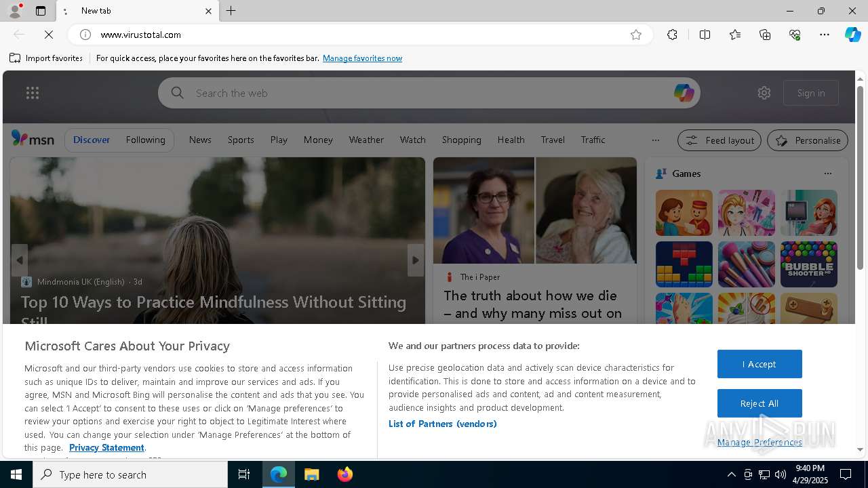Open the Extensions icon
Screen dimensions: 868x488
coord(672,35)
